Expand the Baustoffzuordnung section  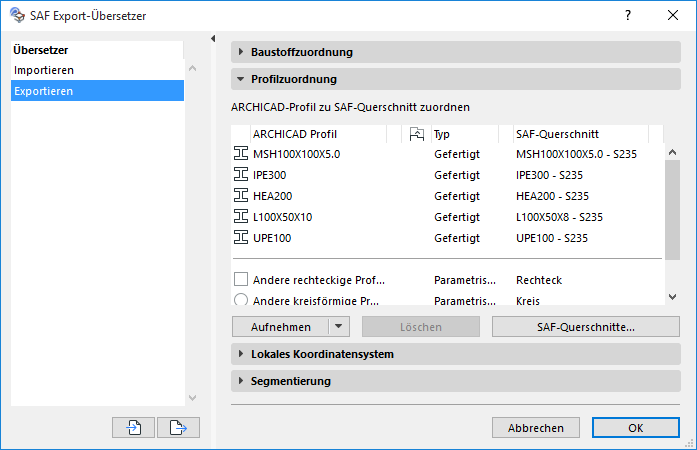[456, 52]
